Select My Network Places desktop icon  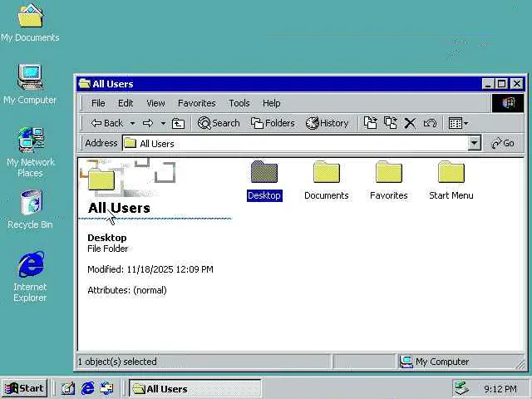point(31,152)
